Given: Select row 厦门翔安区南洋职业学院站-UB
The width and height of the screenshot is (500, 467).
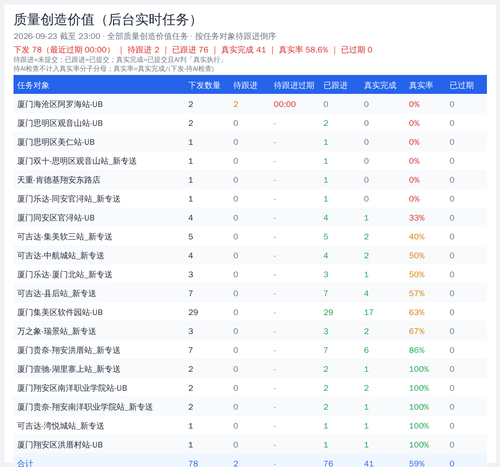Looking at the screenshot, I should (x=250, y=388).
